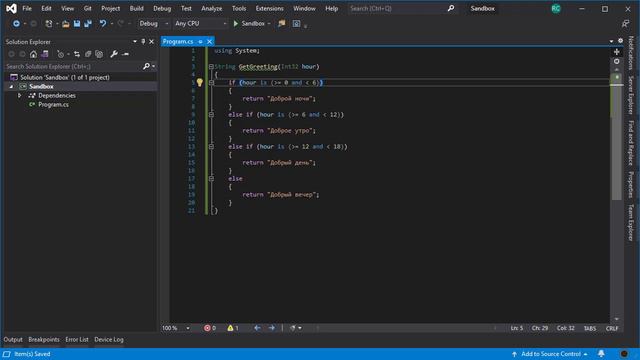Click the warnings indicator showing 1

[233, 328]
